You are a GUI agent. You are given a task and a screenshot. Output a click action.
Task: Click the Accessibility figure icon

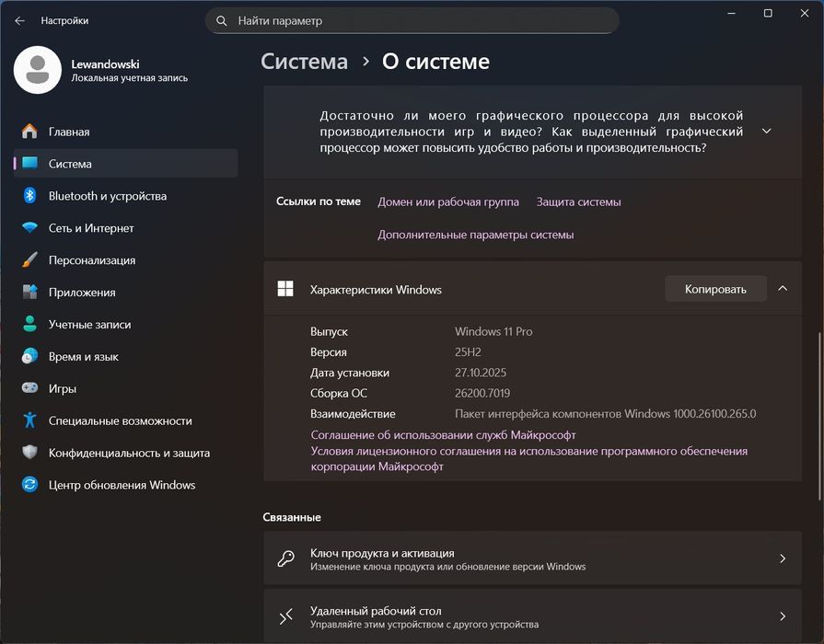(30, 420)
